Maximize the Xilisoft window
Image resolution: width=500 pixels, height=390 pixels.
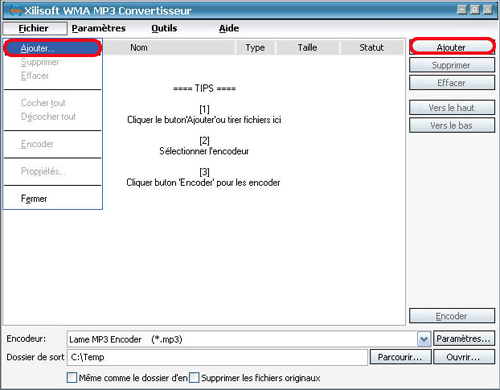pos(475,10)
